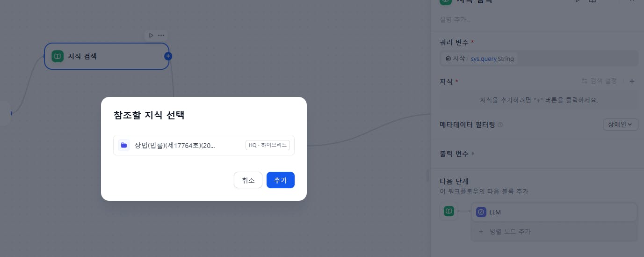Click the plus icon next to 검색 설정
Image resolution: width=644 pixels, height=257 pixels.
coord(632,81)
